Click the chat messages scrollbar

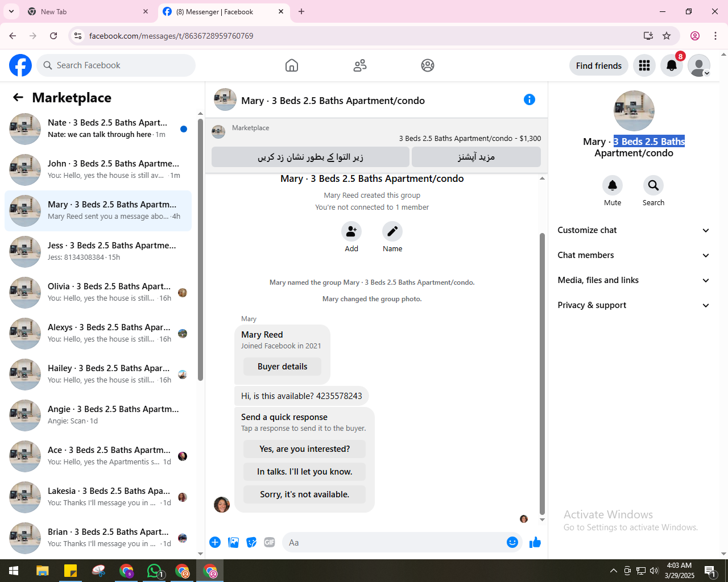[542, 373]
